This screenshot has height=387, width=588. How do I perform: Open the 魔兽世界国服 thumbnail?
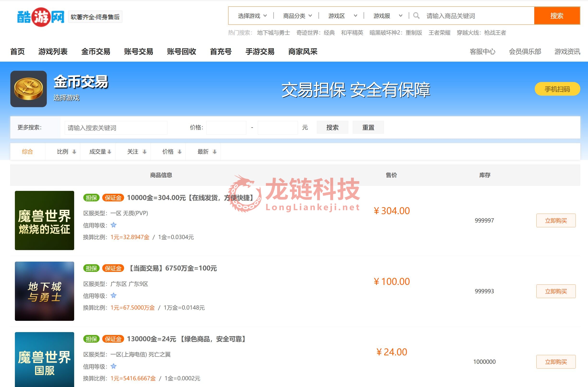pyautogui.click(x=44, y=360)
